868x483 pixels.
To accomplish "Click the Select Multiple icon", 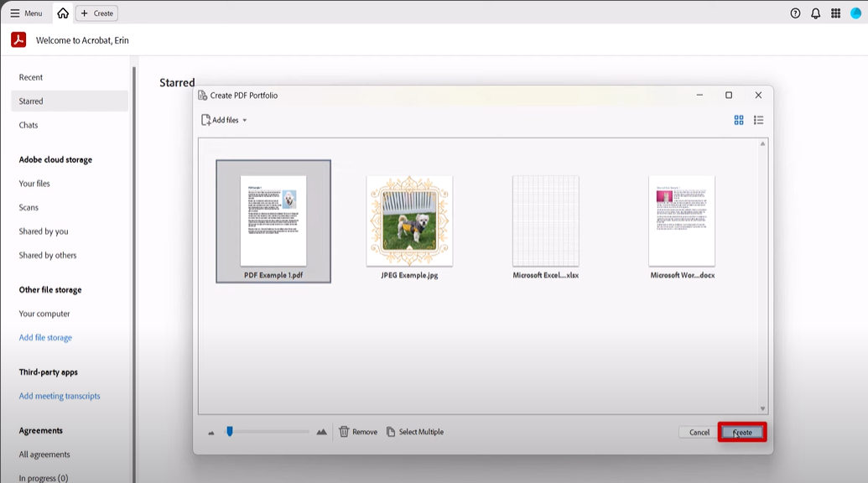I will (x=391, y=431).
